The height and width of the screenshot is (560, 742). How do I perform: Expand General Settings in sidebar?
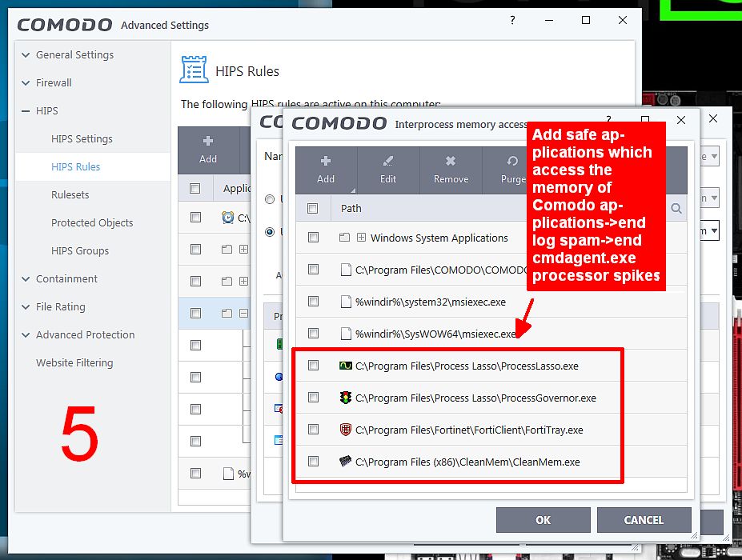[x=26, y=55]
